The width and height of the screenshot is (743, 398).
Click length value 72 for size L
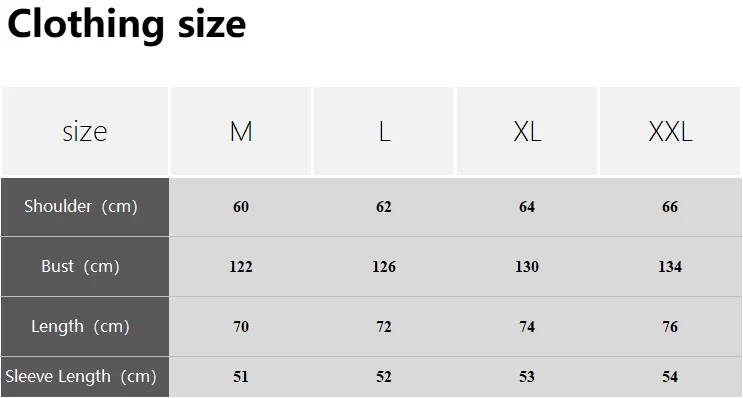pyautogui.click(x=384, y=327)
